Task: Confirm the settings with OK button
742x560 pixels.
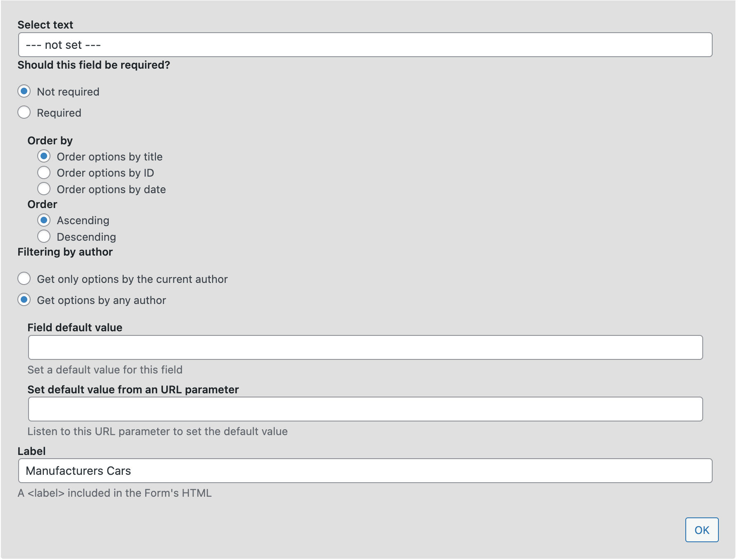Action: tap(702, 530)
